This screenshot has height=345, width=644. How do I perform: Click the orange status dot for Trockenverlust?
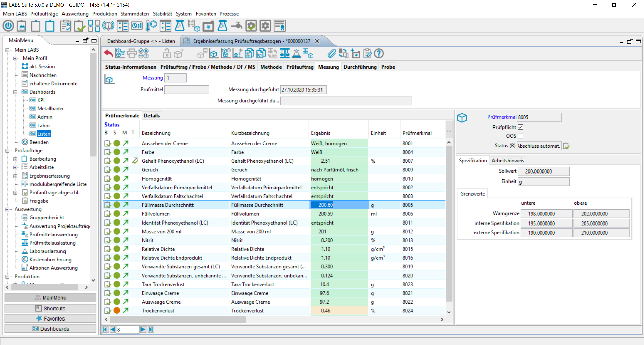click(x=117, y=311)
